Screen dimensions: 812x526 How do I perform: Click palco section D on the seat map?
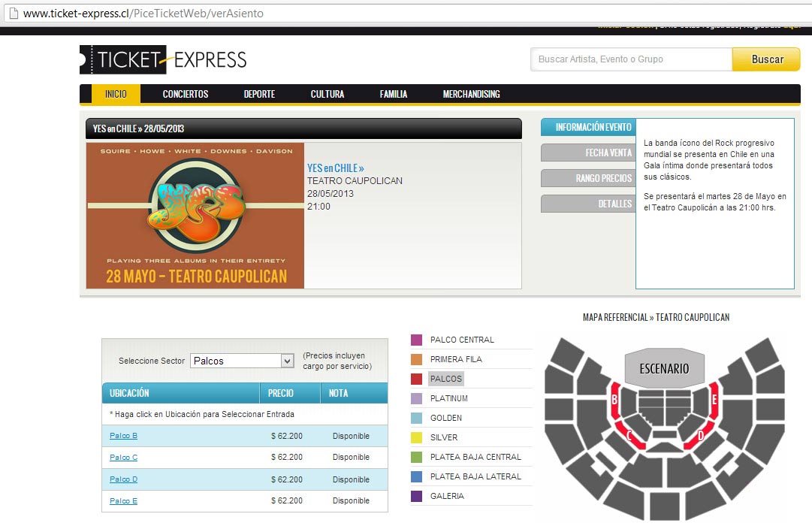(x=699, y=435)
